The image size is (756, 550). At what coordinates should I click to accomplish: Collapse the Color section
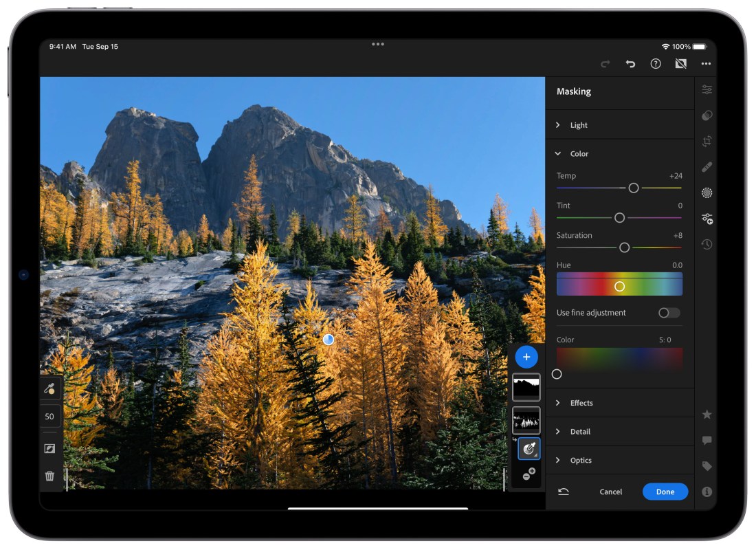579,154
